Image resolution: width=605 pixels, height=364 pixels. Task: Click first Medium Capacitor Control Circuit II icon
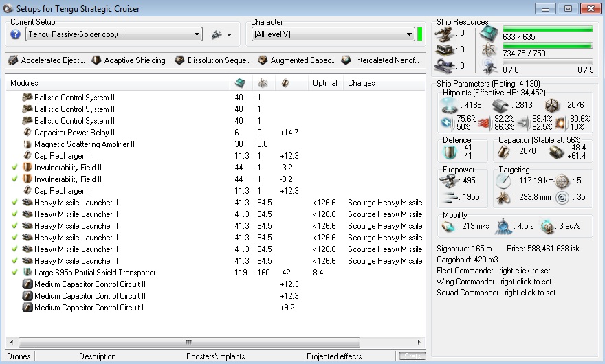pos(27,284)
